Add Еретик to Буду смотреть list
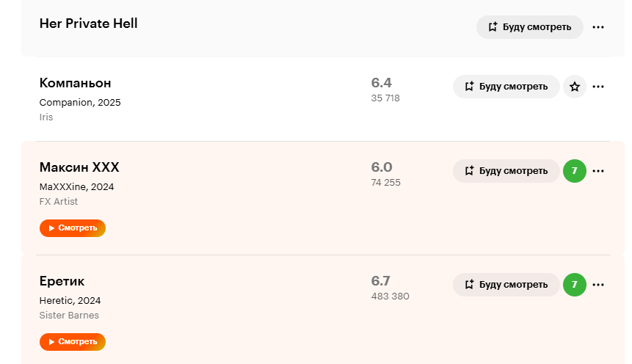This screenshot has height=364, width=632. 506,285
